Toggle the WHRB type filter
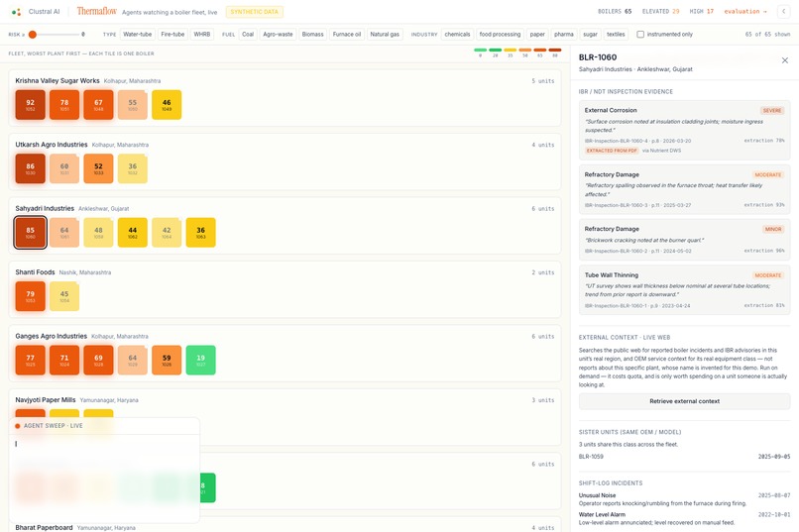This screenshot has width=799, height=532. coord(202,34)
